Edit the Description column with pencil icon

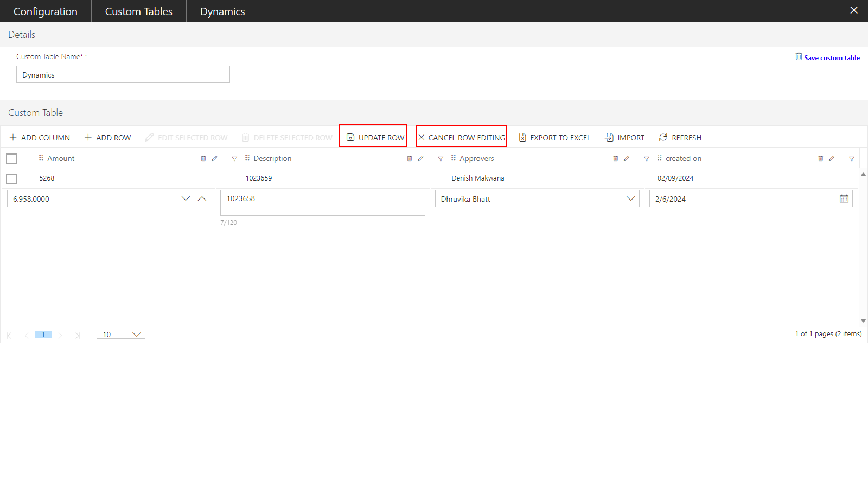click(421, 158)
